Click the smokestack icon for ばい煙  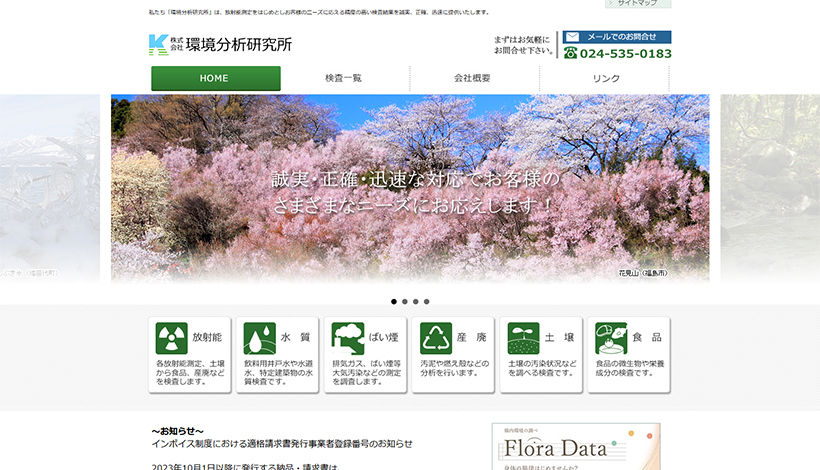348,338
